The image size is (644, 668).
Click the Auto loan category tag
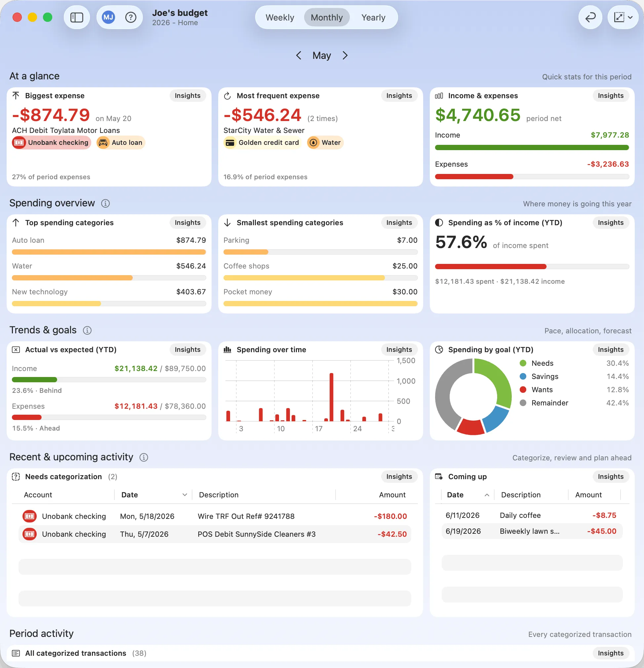[x=121, y=143]
